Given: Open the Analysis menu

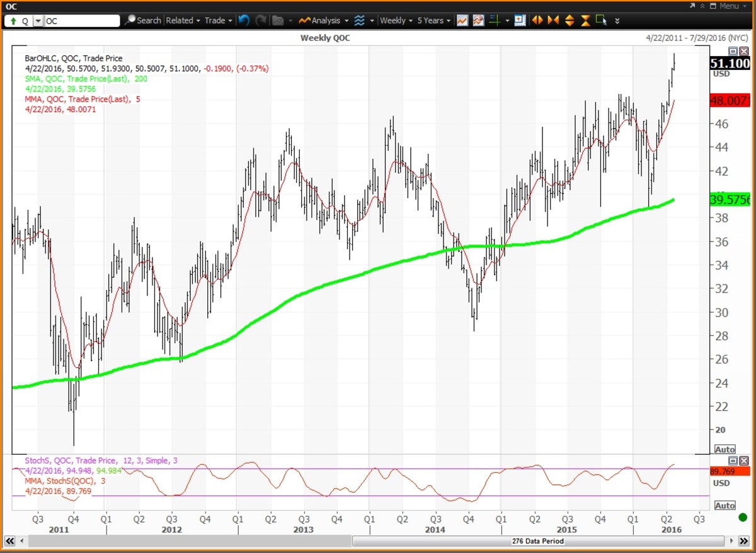Looking at the screenshot, I should 324,20.
